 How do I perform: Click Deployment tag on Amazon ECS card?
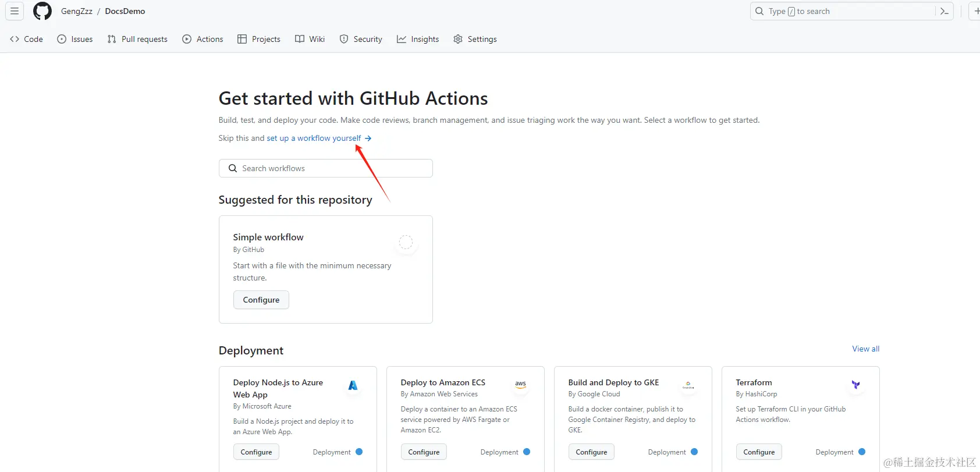click(x=505, y=452)
